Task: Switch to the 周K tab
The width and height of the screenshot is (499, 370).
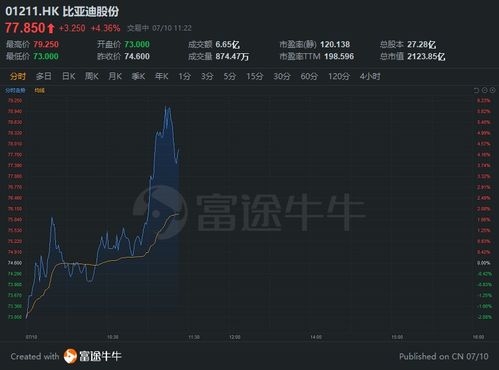Action: (x=92, y=76)
